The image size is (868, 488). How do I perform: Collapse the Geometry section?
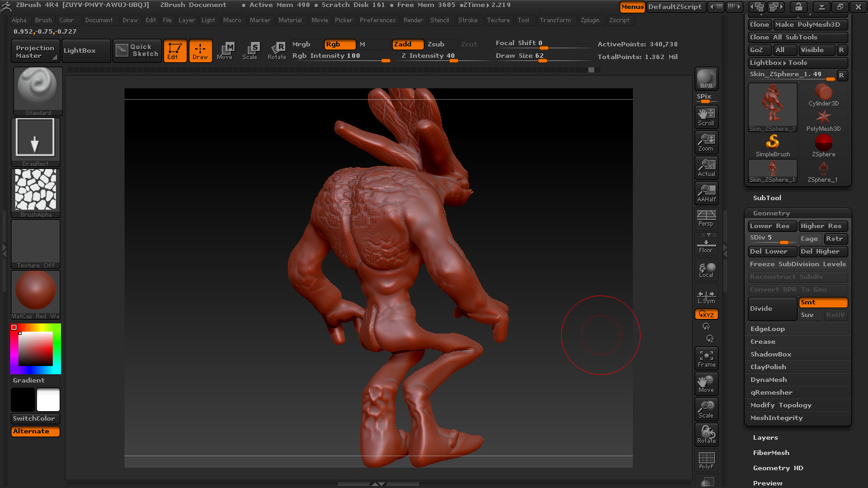point(771,213)
